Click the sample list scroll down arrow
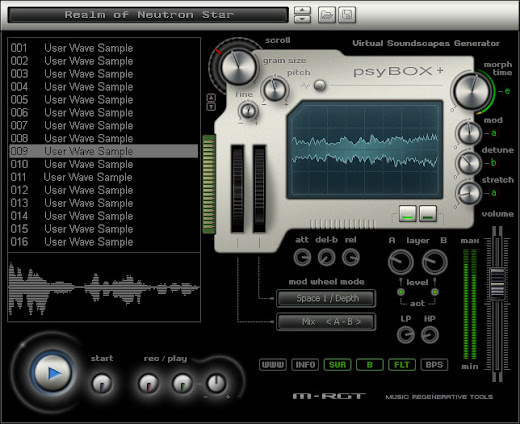The image size is (520, 424). point(211,107)
